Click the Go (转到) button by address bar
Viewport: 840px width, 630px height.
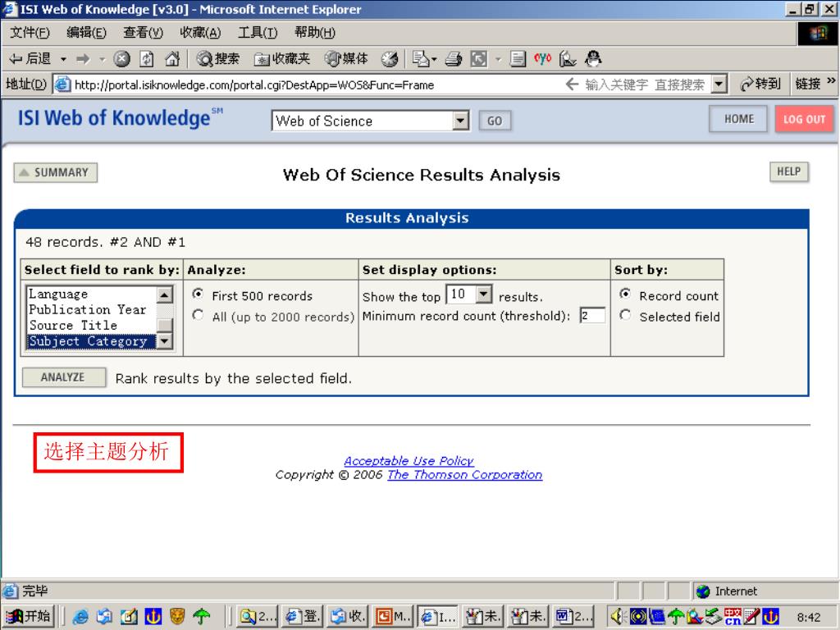[x=760, y=84]
